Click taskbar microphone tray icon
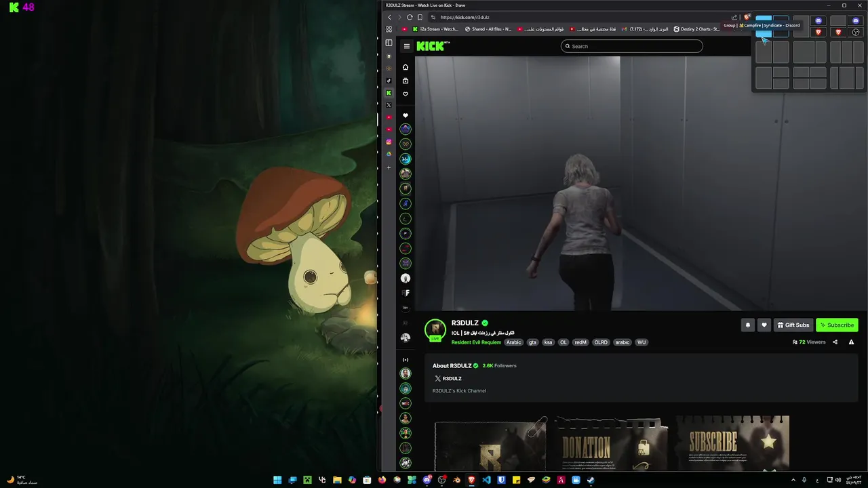This screenshot has width=868, height=488. click(x=804, y=480)
